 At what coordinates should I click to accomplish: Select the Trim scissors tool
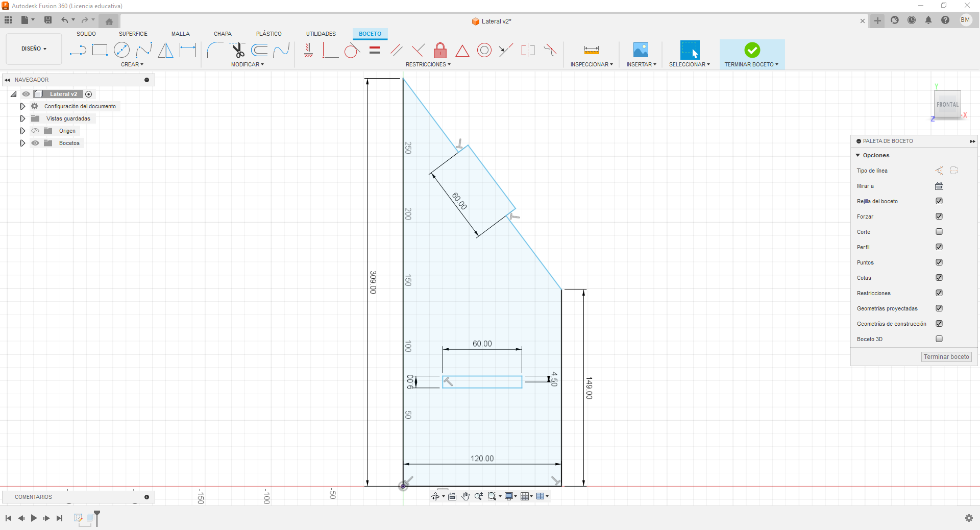238,50
